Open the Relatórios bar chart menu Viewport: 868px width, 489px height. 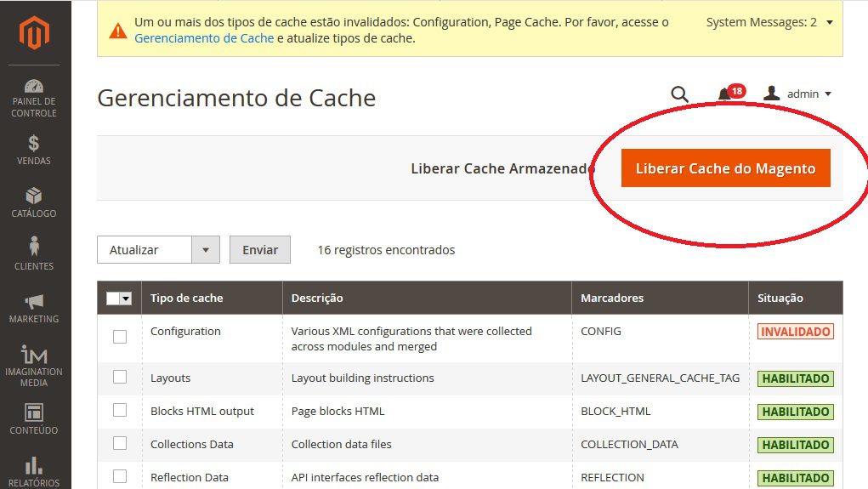click(x=34, y=465)
